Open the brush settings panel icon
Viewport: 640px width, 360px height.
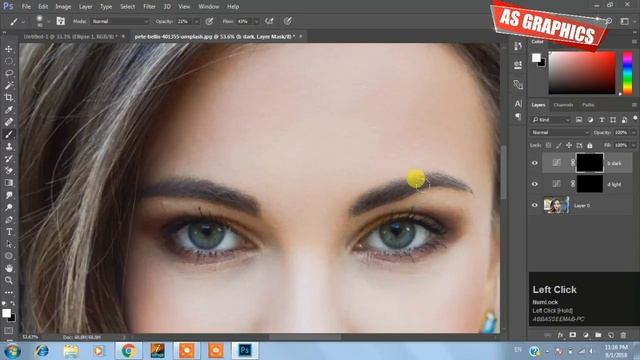tap(60, 21)
